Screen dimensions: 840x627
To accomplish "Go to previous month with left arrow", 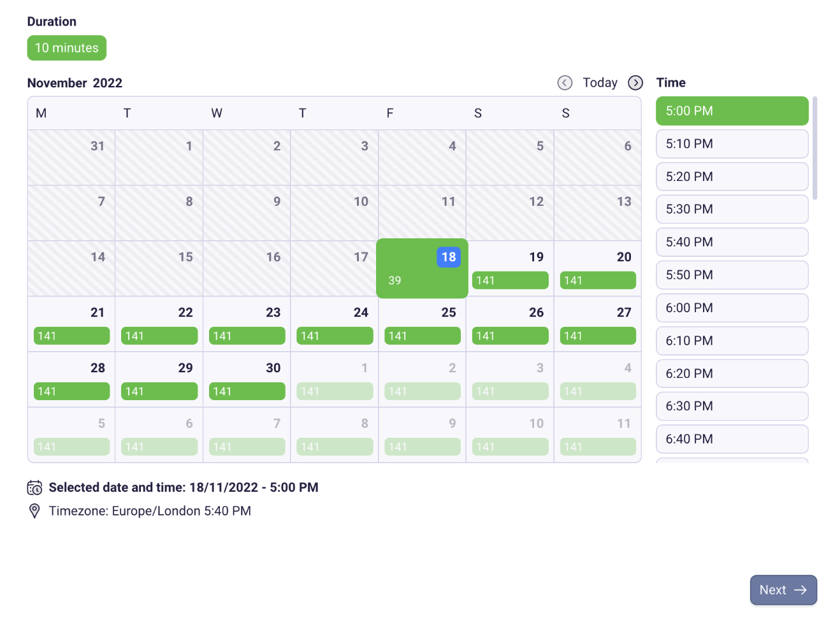I will click(565, 83).
